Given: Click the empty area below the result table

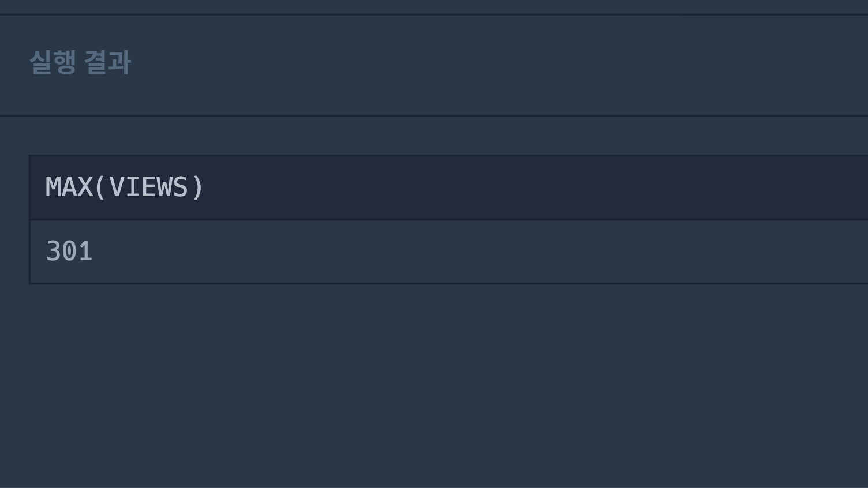Looking at the screenshot, I should pos(434,385).
